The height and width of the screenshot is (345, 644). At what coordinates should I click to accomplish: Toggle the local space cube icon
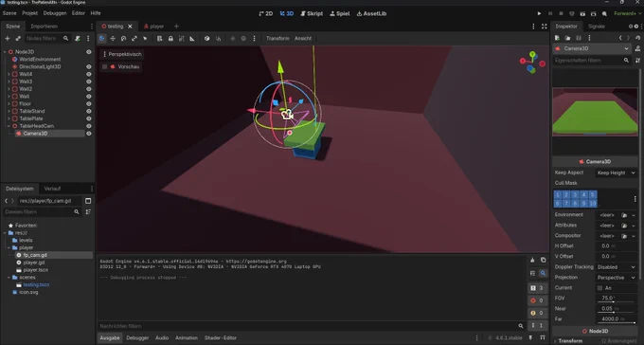[207, 38]
